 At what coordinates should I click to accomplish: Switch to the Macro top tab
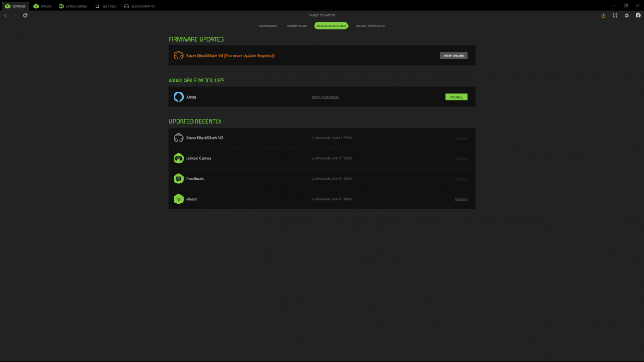pyautogui.click(x=42, y=5)
